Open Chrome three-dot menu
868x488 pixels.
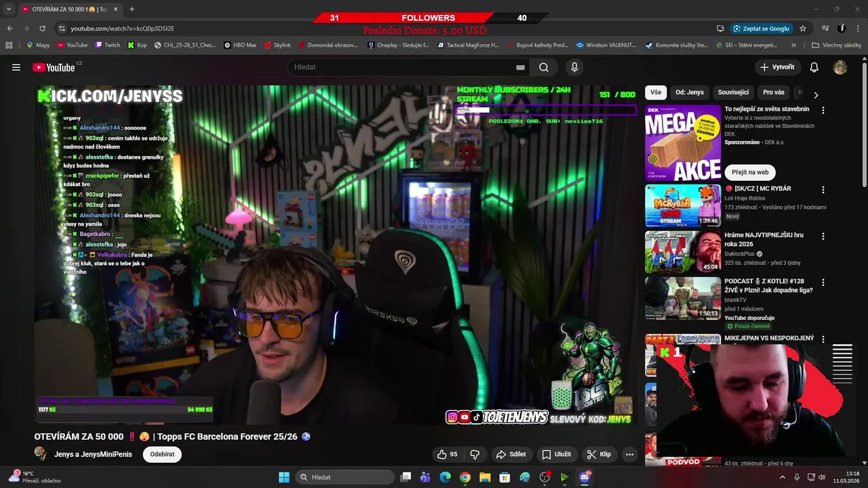[x=858, y=28]
